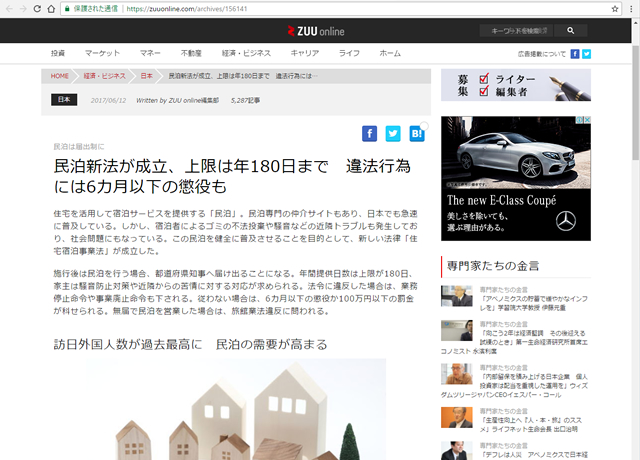Bookmark article with Hatena B! icon
This screenshot has height=460, width=640.
click(x=417, y=133)
